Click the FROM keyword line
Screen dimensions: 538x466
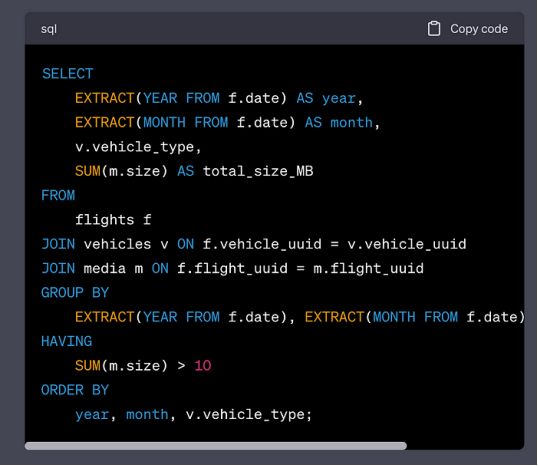click(x=58, y=196)
